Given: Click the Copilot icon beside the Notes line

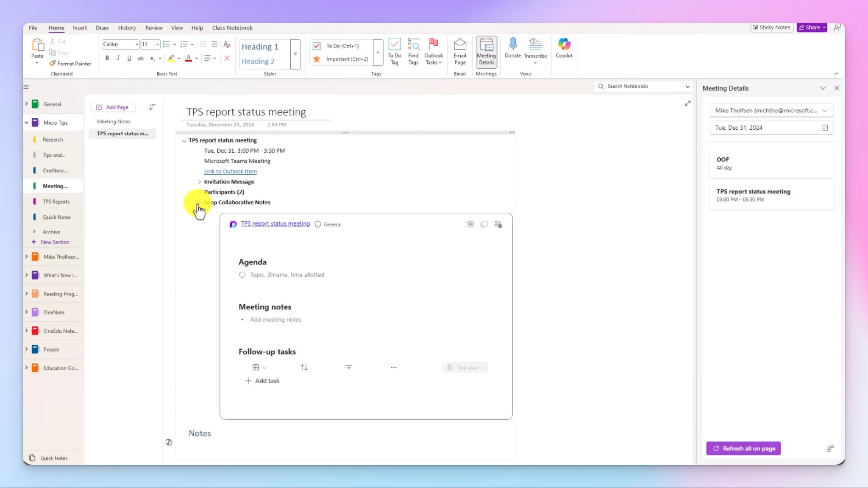Looking at the screenshot, I should (169, 442).
